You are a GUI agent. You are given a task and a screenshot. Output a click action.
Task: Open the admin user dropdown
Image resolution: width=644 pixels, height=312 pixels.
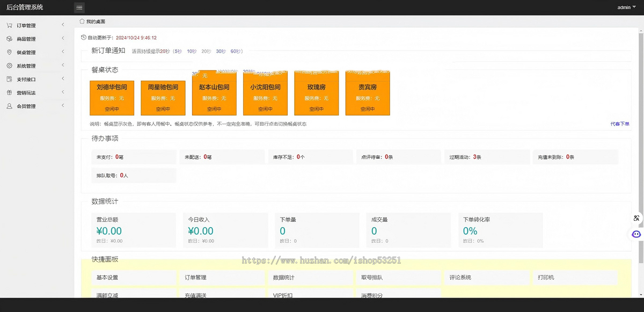(x=626, y=8)
